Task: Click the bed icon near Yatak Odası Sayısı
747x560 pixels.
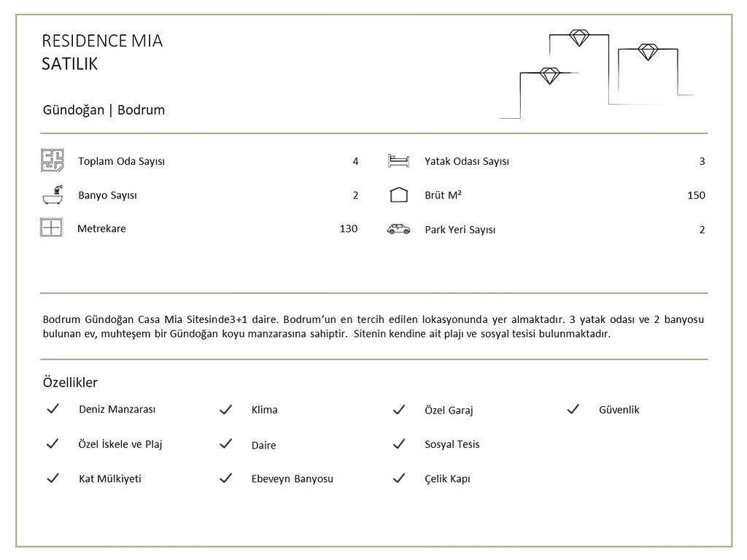Action: (x=398, y=161)
